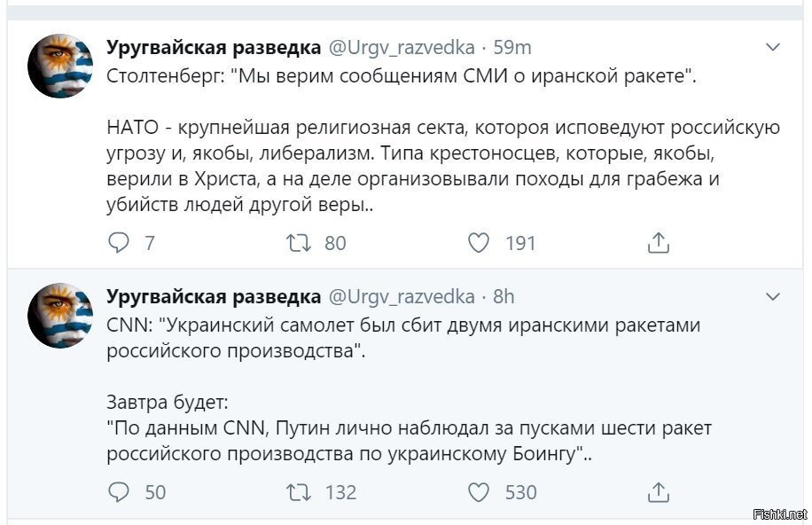The width and height of the screenshot is (812, 525).
Task: Retweet the tweet with 132 retweets
Action: click(x=300, y=492)
